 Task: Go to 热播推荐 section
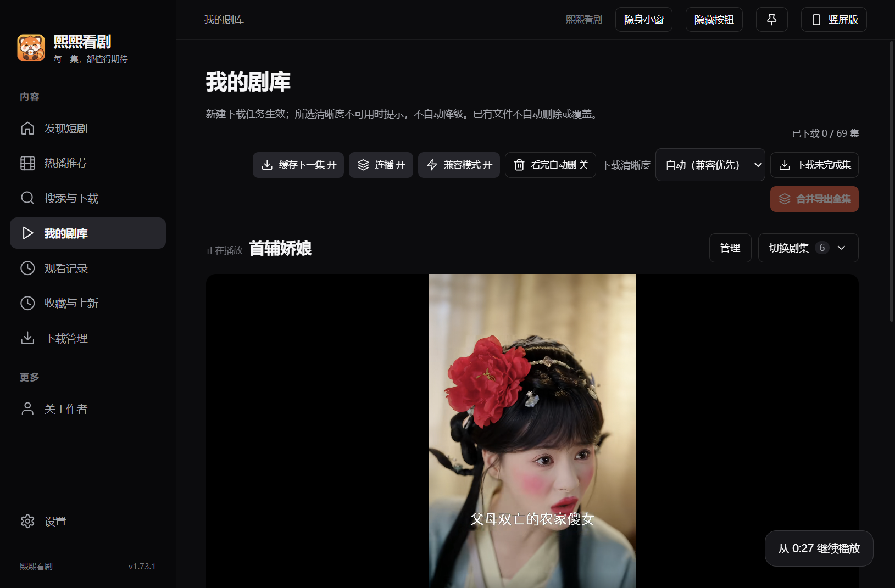(88, 163)
